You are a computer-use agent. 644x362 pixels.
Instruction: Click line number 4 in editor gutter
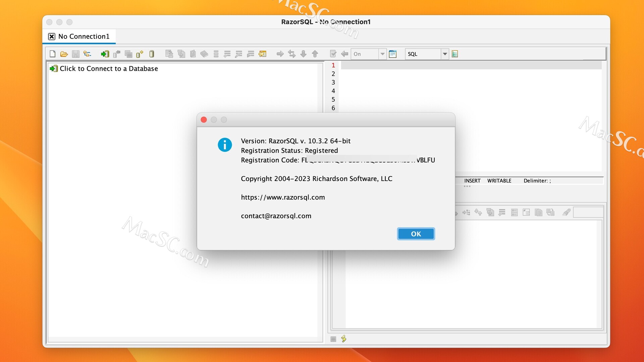(333, 91)
